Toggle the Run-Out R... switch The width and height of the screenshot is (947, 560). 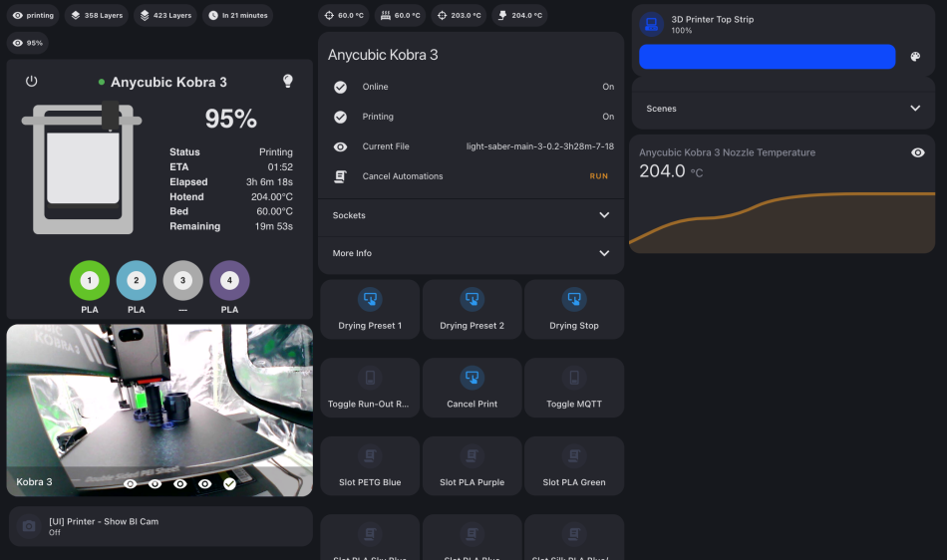click(370, 388)
